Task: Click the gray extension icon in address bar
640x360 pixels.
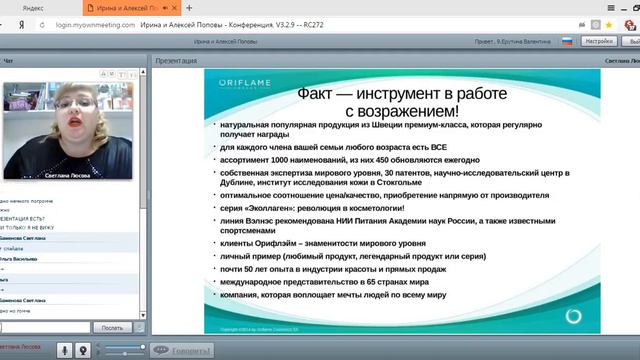Action: pos(596,25)
